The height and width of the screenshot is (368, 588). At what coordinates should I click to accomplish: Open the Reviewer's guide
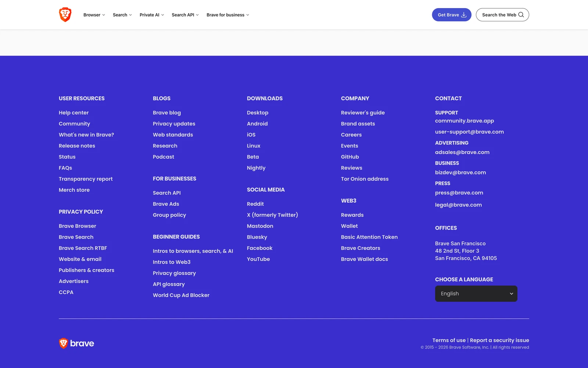(363, 113)
